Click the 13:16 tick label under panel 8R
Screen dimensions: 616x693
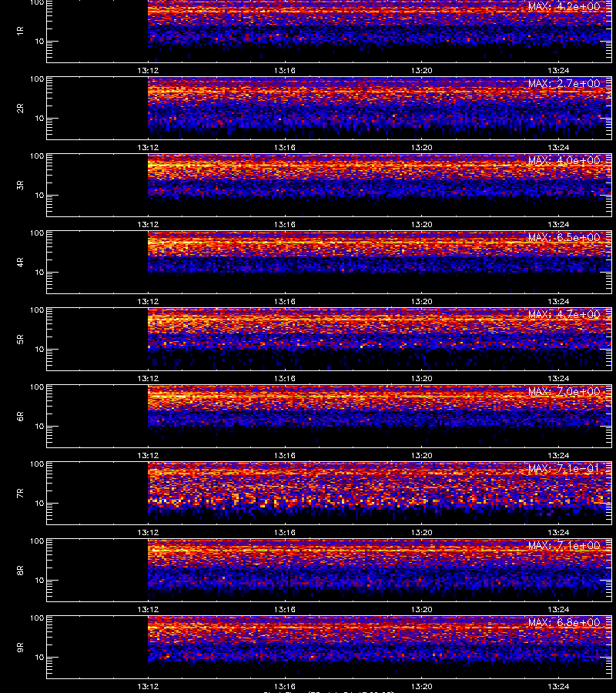tap(285, 610)
